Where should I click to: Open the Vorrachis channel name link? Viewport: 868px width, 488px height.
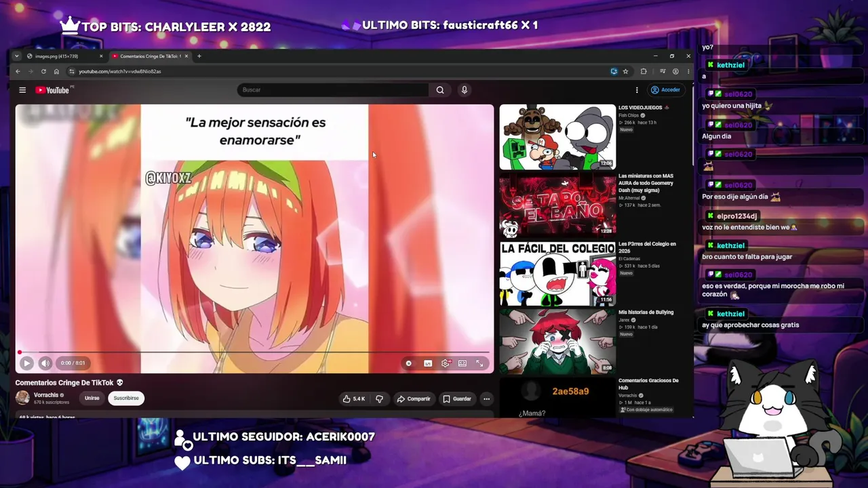point(46,395)
